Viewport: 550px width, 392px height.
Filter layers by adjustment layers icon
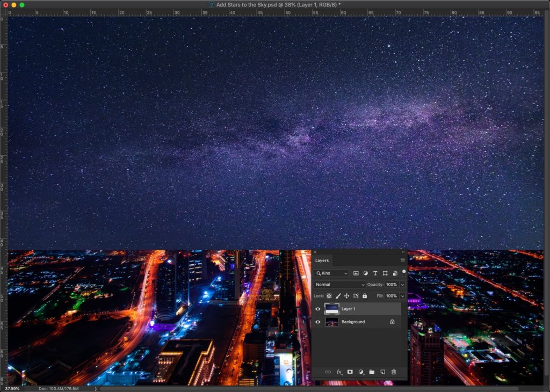click(x=365, y=273)
